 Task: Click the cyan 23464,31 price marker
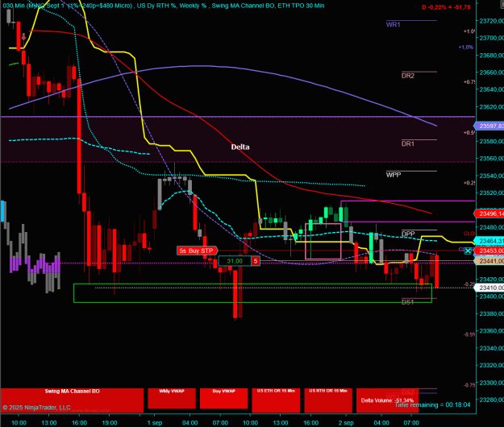tap(489, 241)
